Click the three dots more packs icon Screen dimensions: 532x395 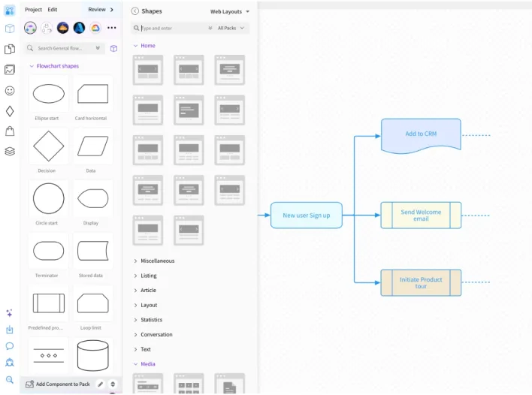click(x=112, y=28)
